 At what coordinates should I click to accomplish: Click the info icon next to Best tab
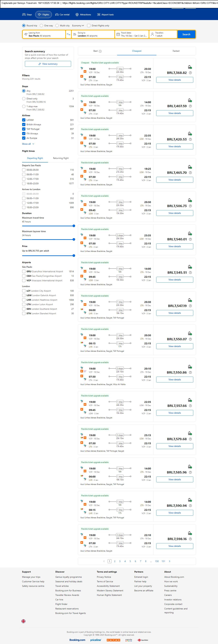pos(100,51)
